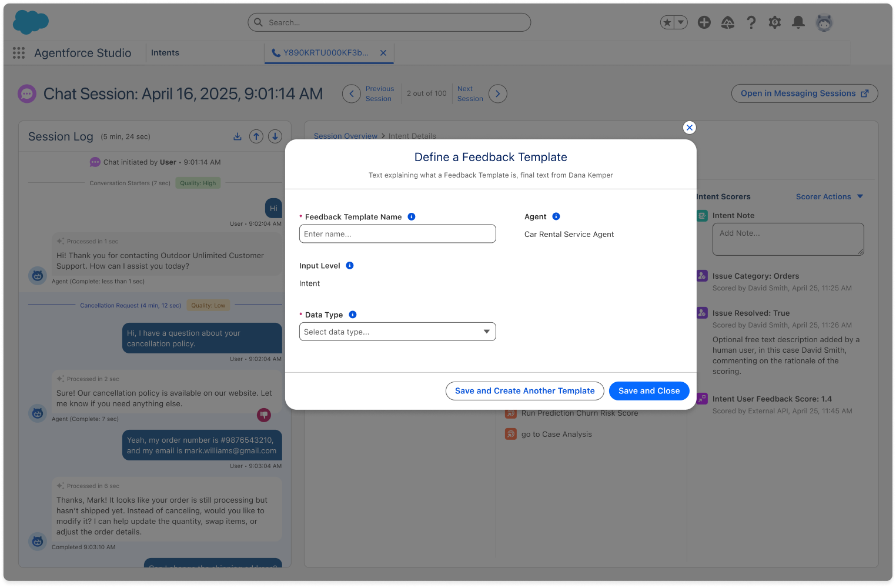Click the Salesforce cloud logo
Image resolution: width=896 pixels, height=588 pixels.
pos(31,22)
